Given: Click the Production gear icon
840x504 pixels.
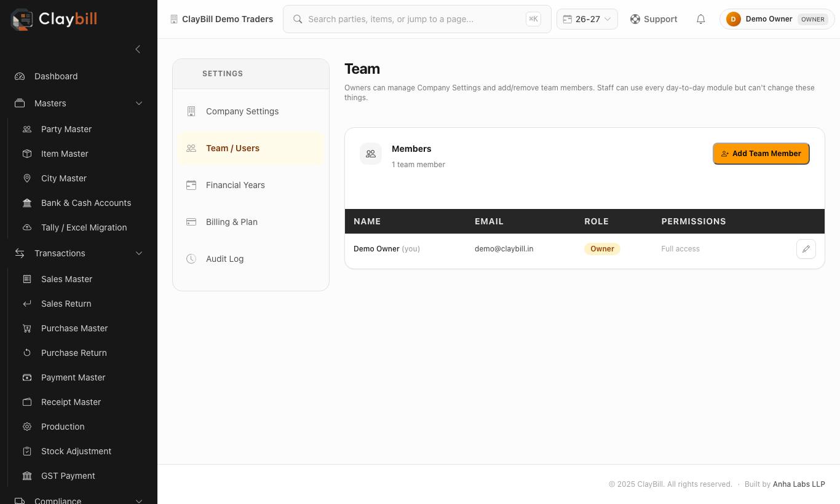Looking at the screenshot, I should click(x=27, y=427).
